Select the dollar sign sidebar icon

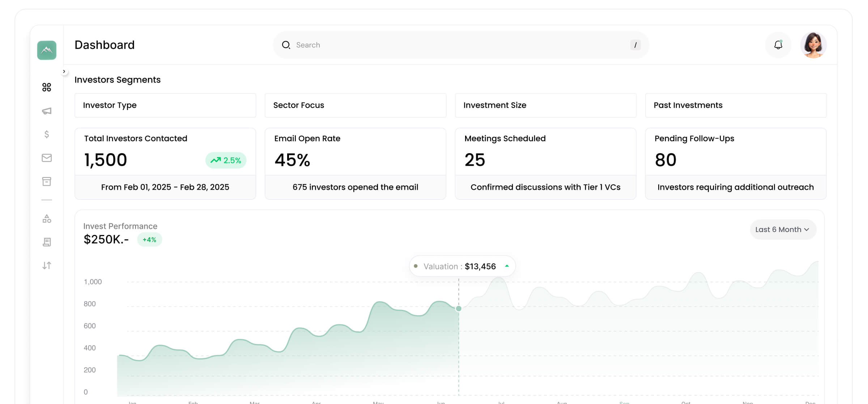tap(47, 134)
